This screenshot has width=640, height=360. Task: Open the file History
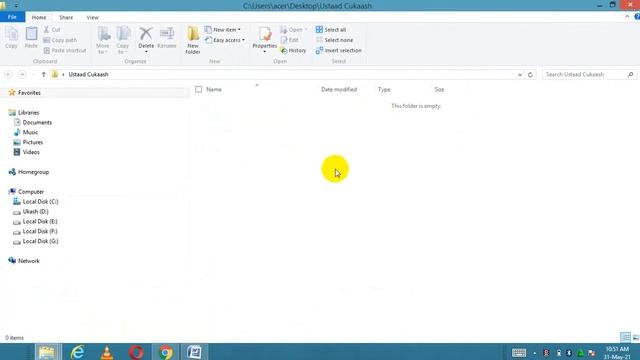(x=293, y=50)
